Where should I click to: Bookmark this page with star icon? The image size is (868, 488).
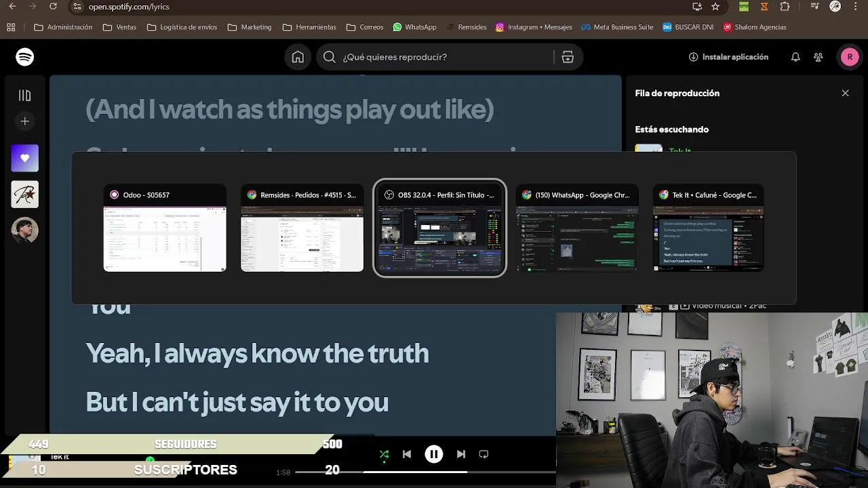tap(715, 7)
